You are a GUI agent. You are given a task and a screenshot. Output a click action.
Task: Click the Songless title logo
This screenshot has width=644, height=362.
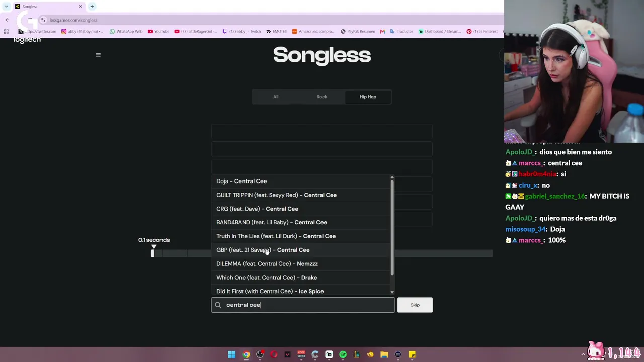(x=322, y=55)
